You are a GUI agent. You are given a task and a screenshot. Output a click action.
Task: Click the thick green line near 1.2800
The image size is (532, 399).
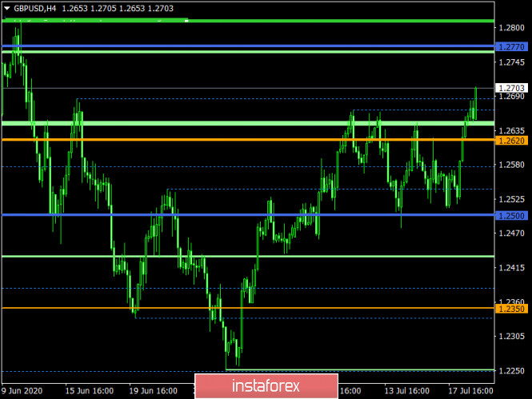(x=240, y=21)
